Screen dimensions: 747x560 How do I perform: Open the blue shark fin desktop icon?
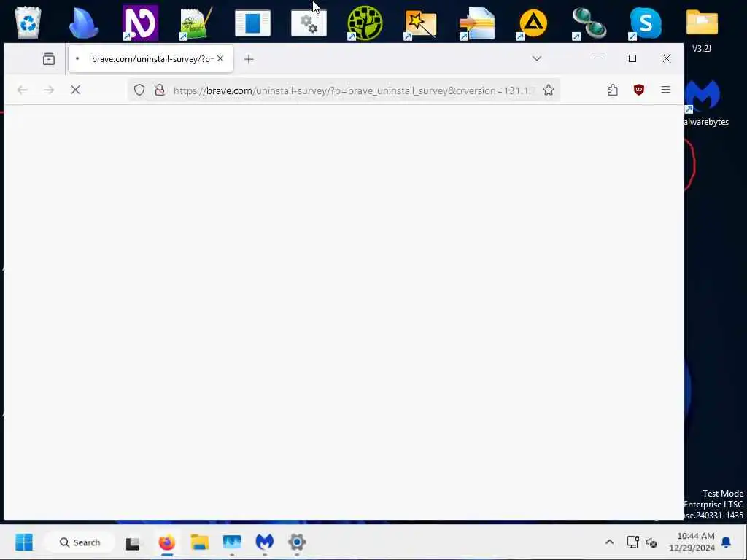(84, 23)
